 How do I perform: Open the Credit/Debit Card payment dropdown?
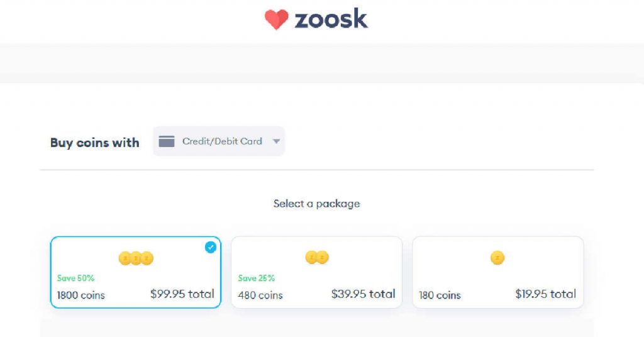pyautogui.click(x=219, y=141)
